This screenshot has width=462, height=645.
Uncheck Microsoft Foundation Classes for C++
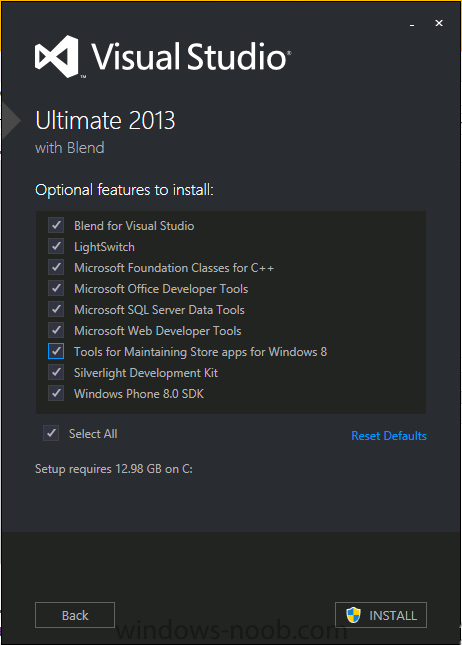[56, 267]
